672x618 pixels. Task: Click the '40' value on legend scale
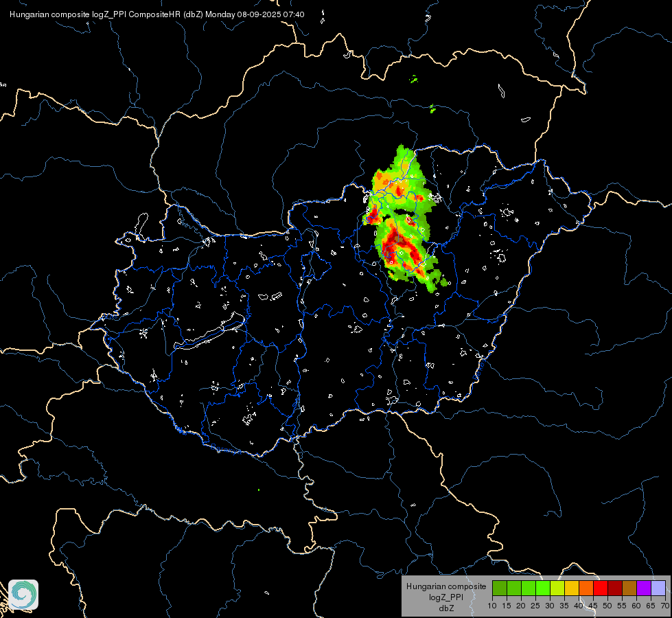579,606
